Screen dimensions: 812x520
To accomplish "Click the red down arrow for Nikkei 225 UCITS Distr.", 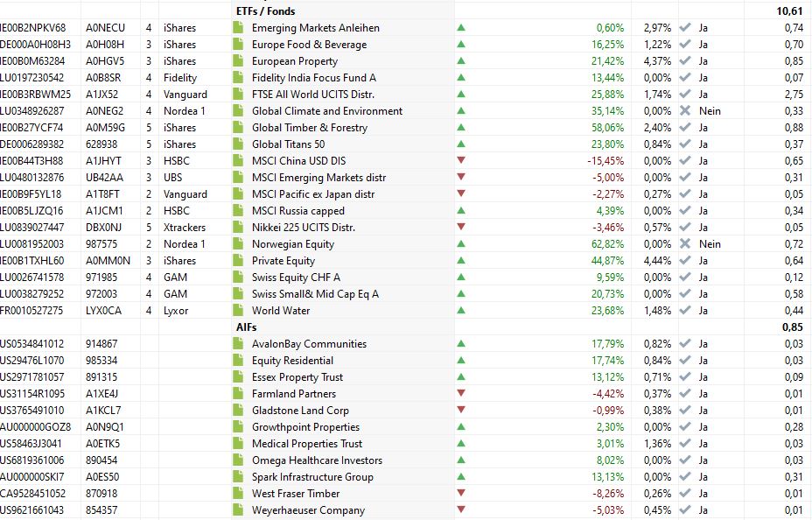I will tap(461, 228).
